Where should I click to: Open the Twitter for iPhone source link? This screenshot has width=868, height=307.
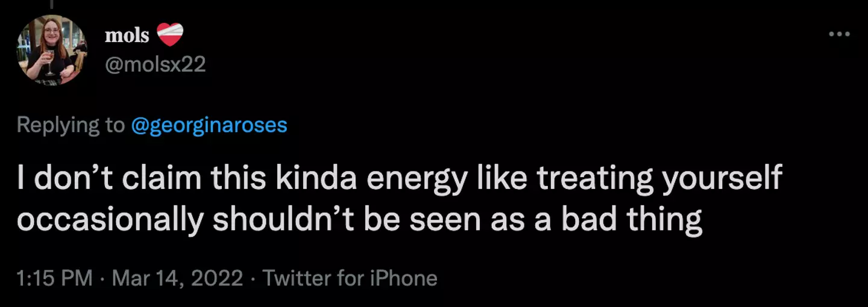point(350,278)
